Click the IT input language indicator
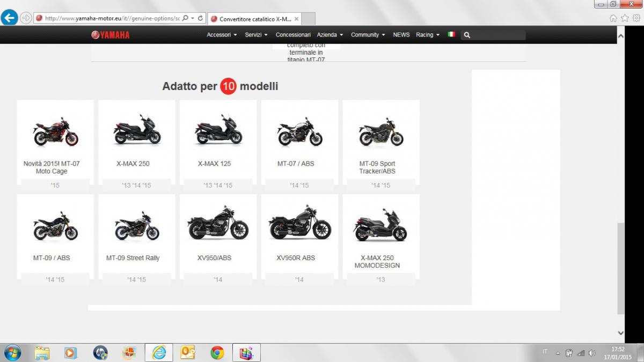Image resolution: width=644 pixels, height=362 pixels. click(545, 352)
